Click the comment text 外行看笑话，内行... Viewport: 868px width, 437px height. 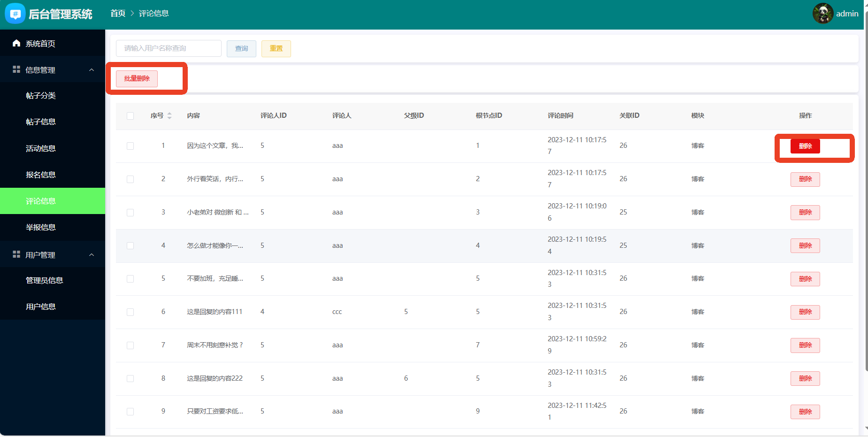click(x=215, y=179)
